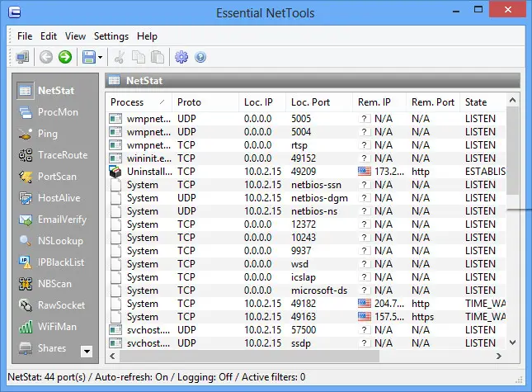
Task: Open Settings via the gear icon
Action: point(181,57)
